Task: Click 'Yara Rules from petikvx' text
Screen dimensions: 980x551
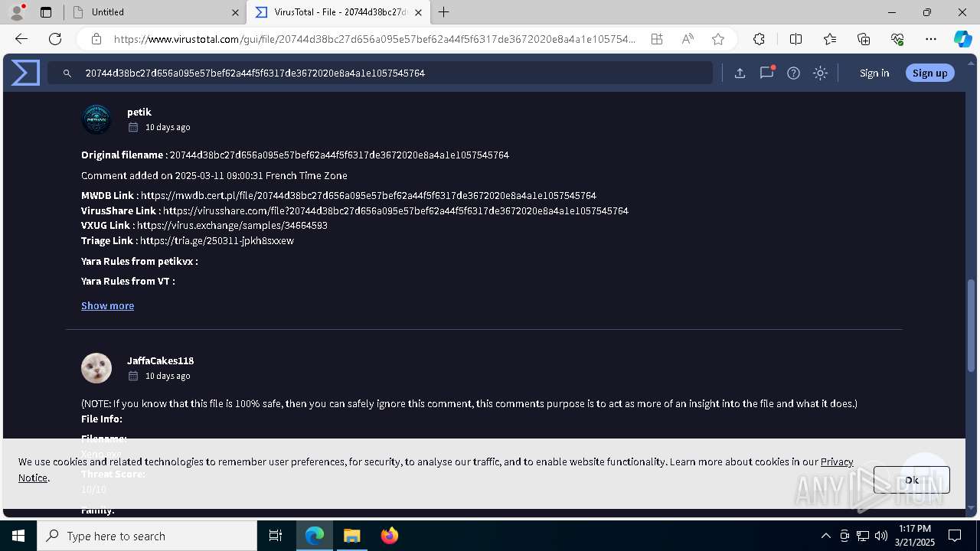Action: click(x=139, y=261)
